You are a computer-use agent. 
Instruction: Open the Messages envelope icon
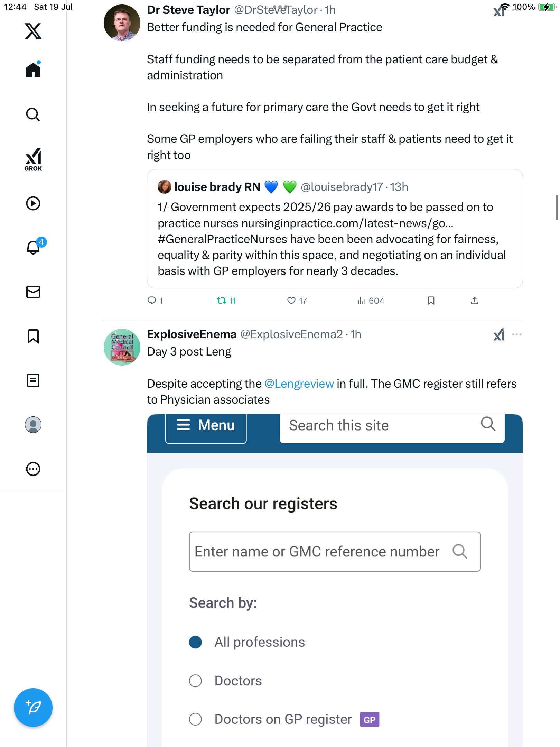(33, 292)
